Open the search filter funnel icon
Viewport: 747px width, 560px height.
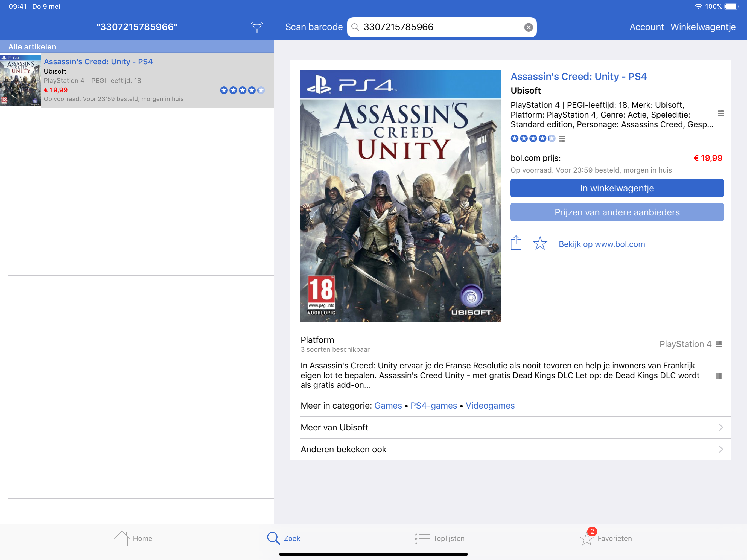(257, 27)
